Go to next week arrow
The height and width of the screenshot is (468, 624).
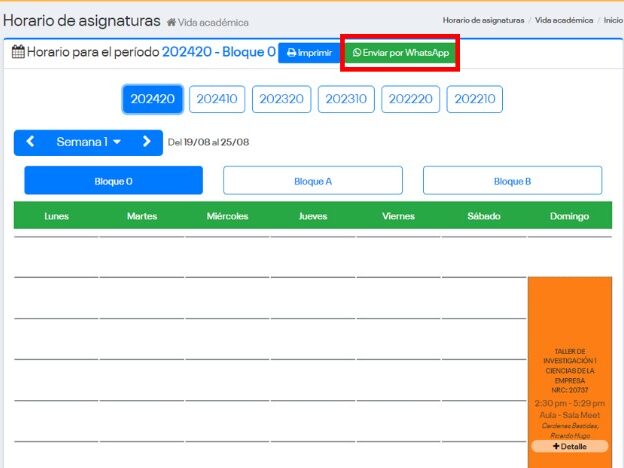[147, 142]
